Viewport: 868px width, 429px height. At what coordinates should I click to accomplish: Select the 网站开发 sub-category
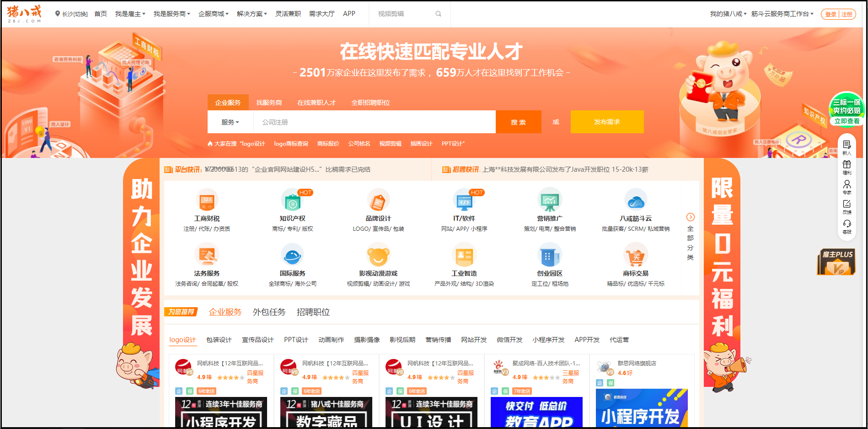click(x=474, y=340)
